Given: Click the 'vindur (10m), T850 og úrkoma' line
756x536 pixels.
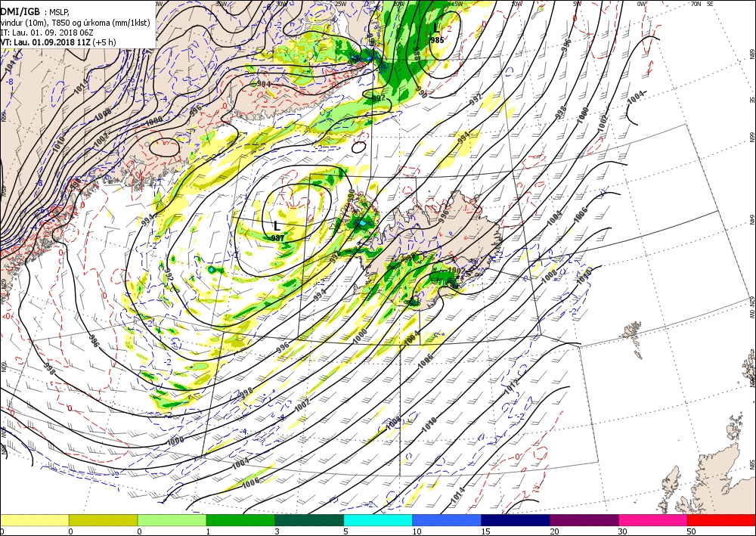Looking at the screenshot, I should coord(75,23).
